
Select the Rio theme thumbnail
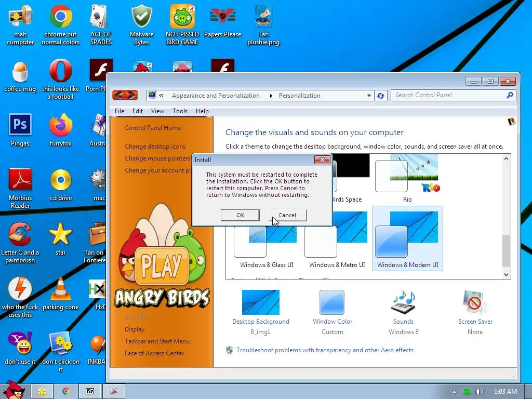tap(407, 179)
